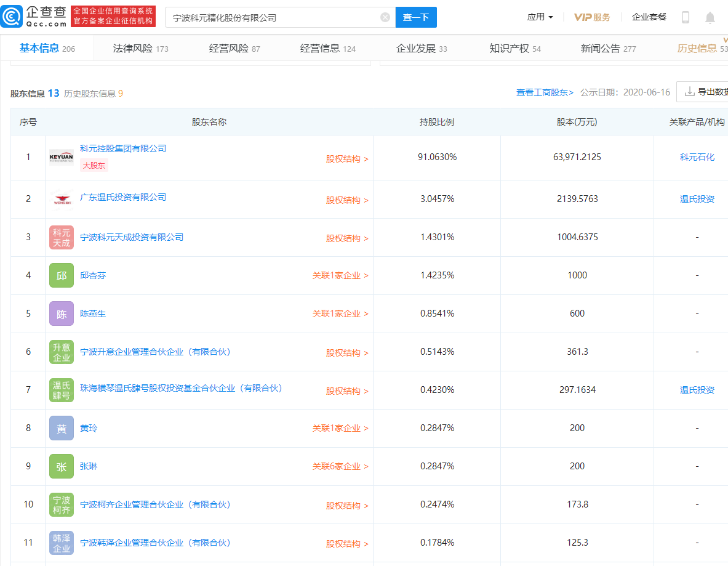Switch to the 经营信息 tab
The width and height of the screenshot is (728, 566).
pos(328,48)
